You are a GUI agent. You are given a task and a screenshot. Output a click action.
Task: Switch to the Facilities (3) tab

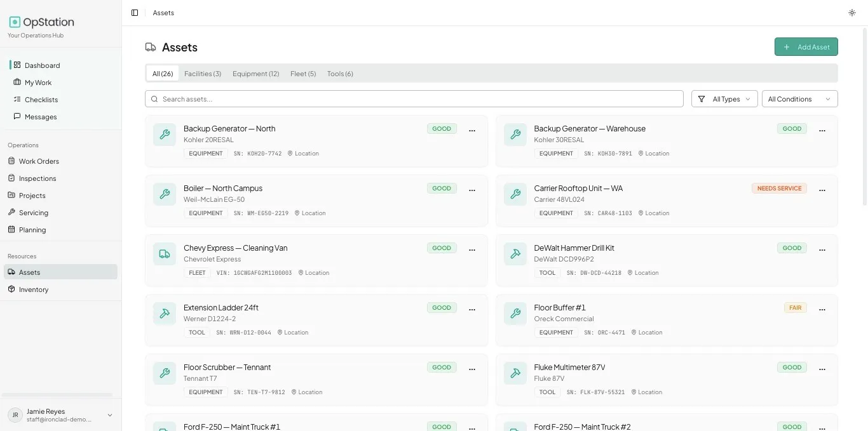click(203, 74)
